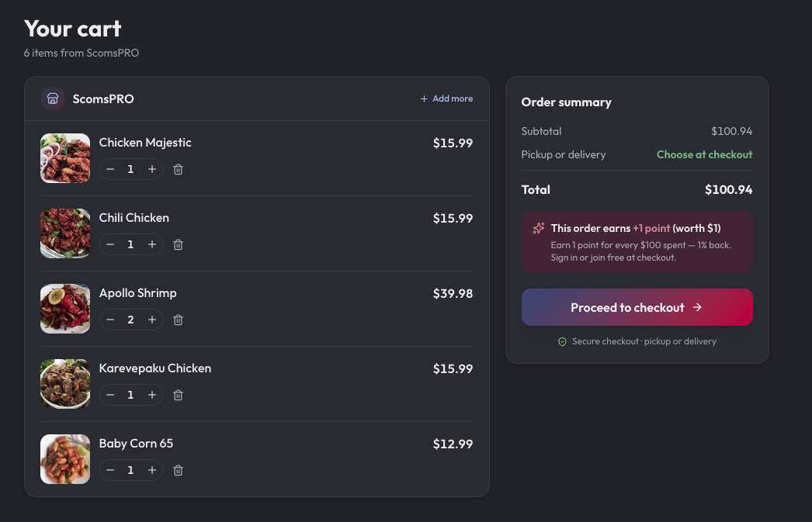Click the Subtotal $100.94 value
The image size is (812, 522).
click(x=731, y=131)
